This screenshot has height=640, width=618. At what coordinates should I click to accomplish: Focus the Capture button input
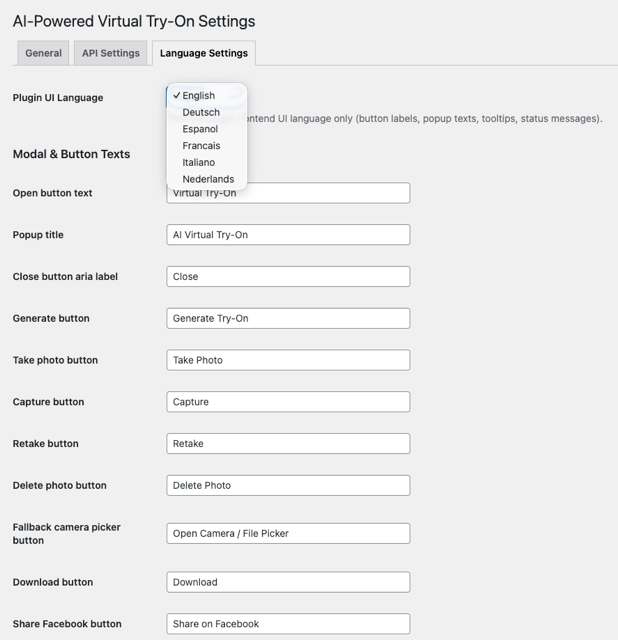point(288,402)
